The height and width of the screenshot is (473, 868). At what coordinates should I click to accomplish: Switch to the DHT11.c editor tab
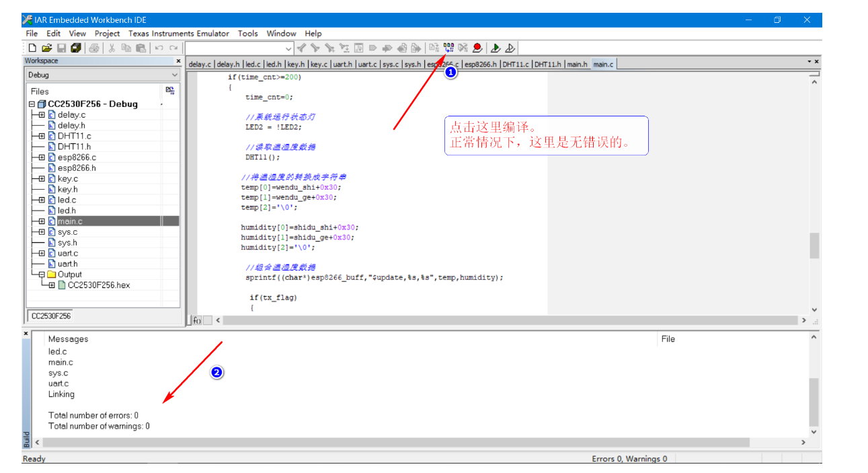click(x=516, y=65)
